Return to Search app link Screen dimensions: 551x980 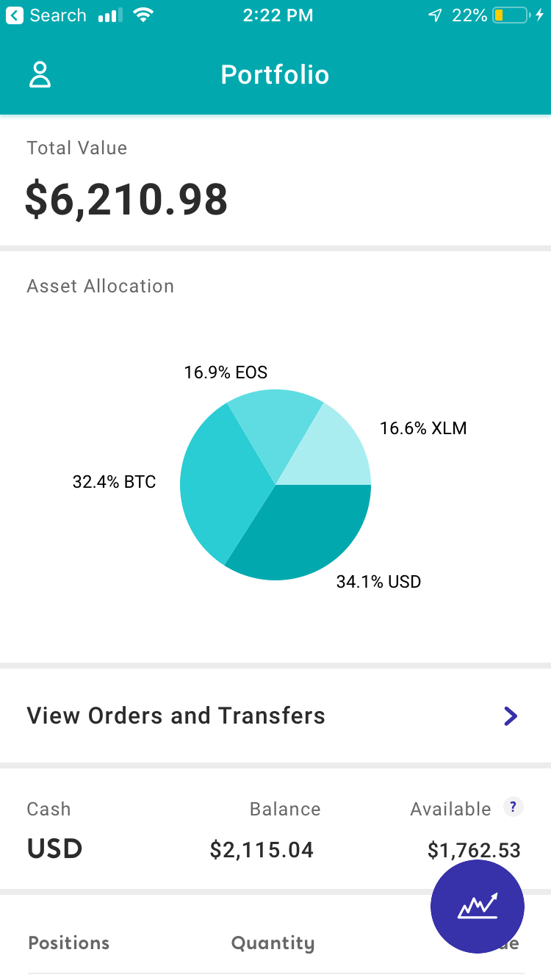tap(57, 15)
